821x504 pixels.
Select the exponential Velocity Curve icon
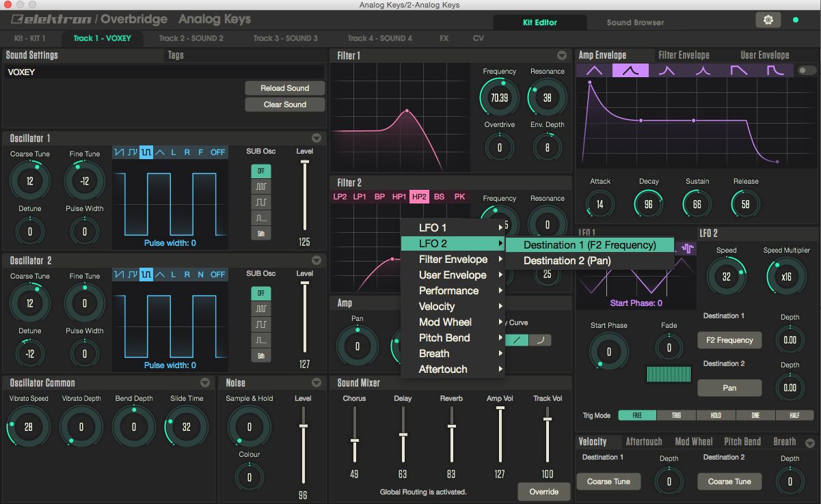[x=540, y=339]
